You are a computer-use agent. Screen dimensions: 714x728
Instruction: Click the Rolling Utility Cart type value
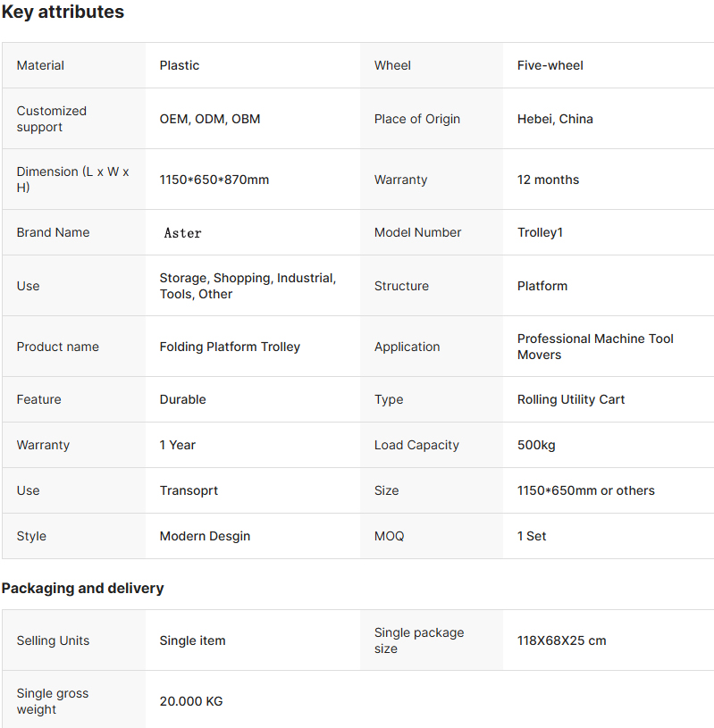coord(570,400)
